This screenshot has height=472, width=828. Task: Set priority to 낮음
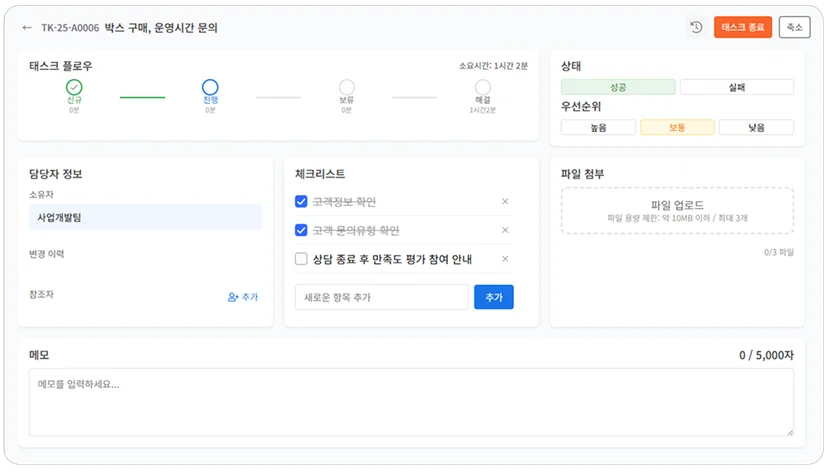point(756,128)
